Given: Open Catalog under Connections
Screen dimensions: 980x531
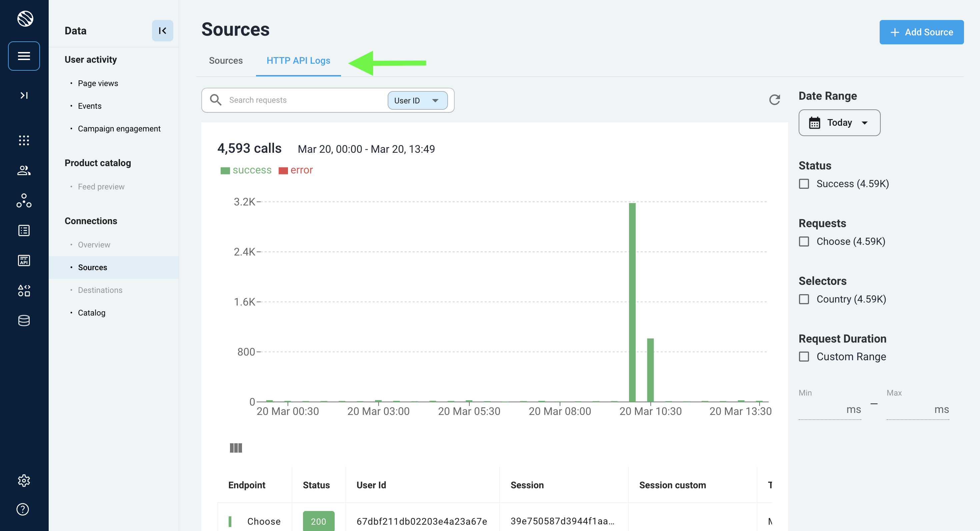Looking at the screenshot, I should tap(92, 313).
